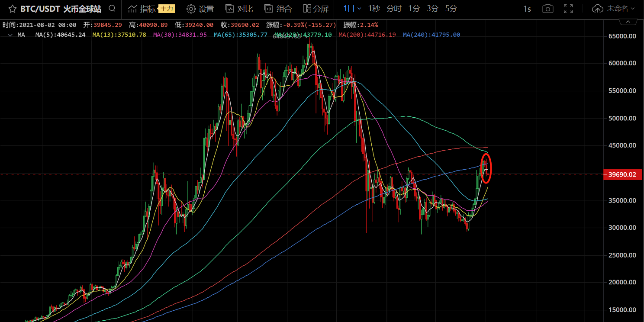Screen dimensions: 644x322
Task: Open the 分屏 split-screen layout
Action: [x=316, y=9]
